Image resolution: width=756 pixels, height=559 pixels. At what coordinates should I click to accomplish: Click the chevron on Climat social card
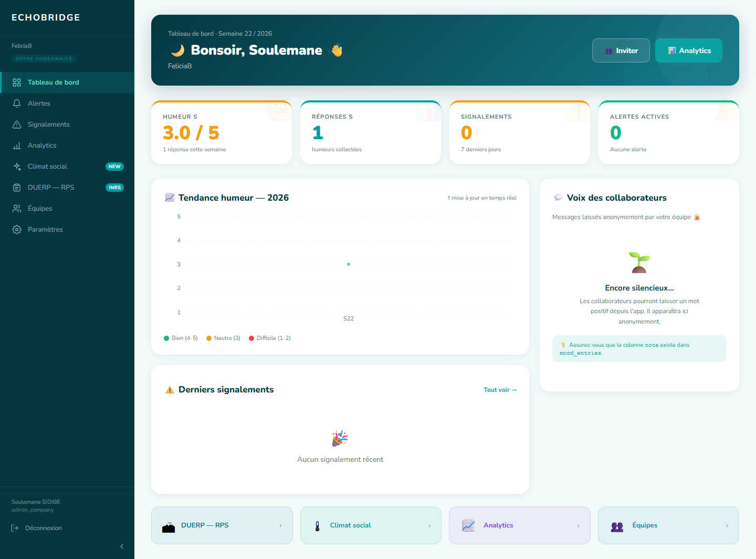[x=429, y=525]
